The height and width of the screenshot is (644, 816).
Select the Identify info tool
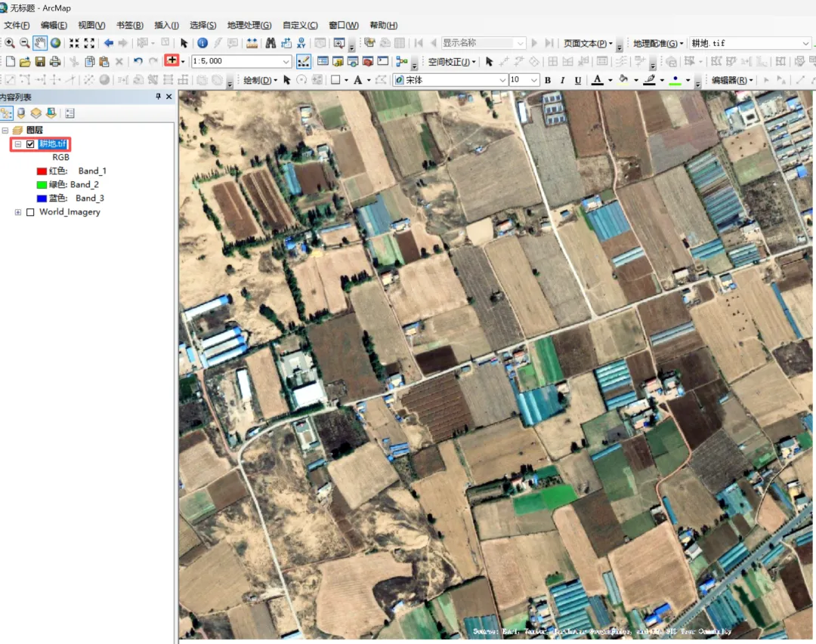pyautogui.click(x=202, y=43)
